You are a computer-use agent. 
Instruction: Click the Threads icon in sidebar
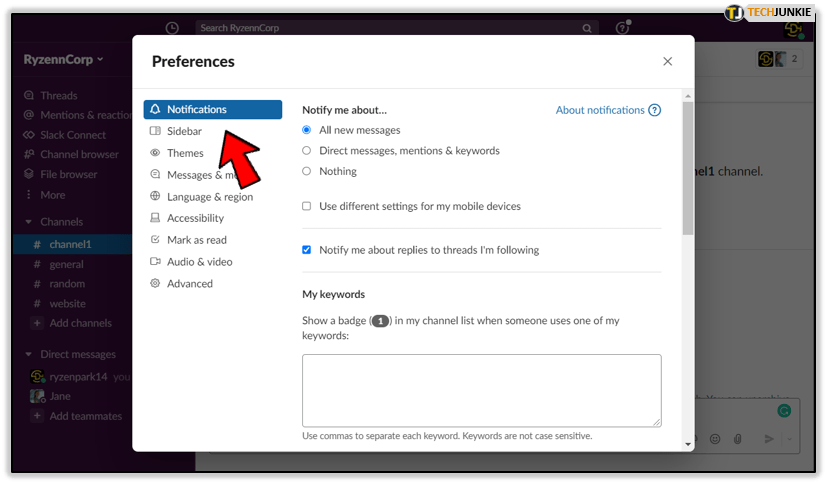(x=28, y=96)
